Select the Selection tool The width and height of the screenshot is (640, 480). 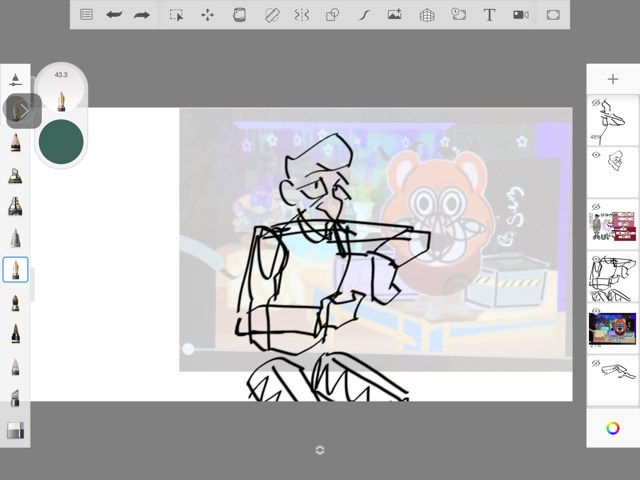pyautogui.click(x=176, y=15)
